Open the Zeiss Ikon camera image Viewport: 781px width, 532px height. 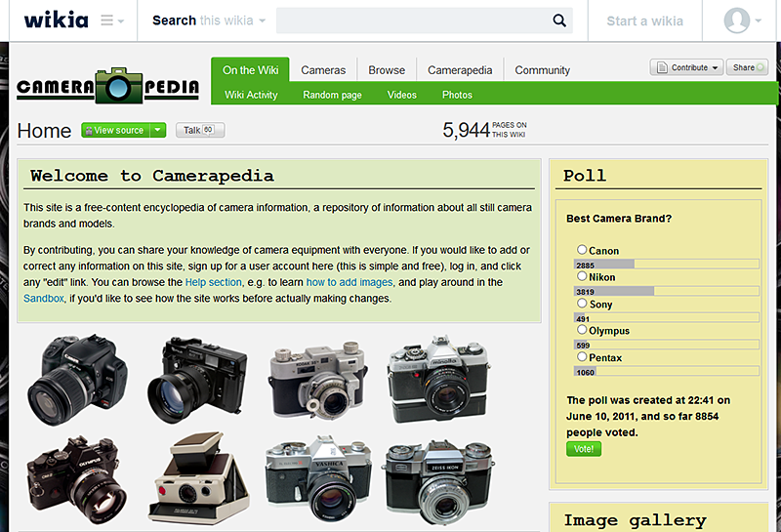[437, 481]
